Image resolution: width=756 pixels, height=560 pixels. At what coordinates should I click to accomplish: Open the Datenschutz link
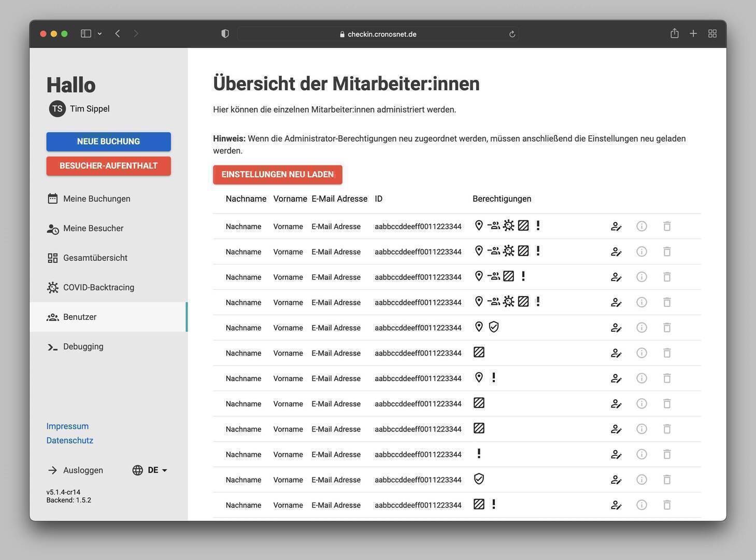[x=69, y=440]
